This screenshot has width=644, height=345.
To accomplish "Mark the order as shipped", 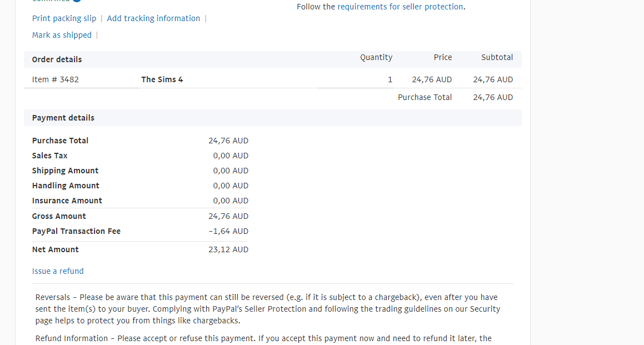I will click(x=62, y=35).
